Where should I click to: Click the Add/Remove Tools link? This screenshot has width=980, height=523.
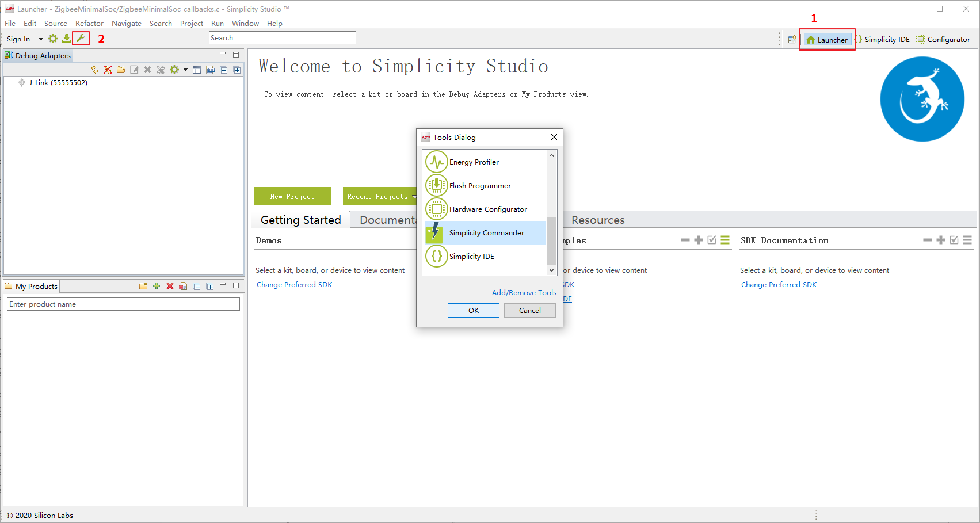pos(524,293)
